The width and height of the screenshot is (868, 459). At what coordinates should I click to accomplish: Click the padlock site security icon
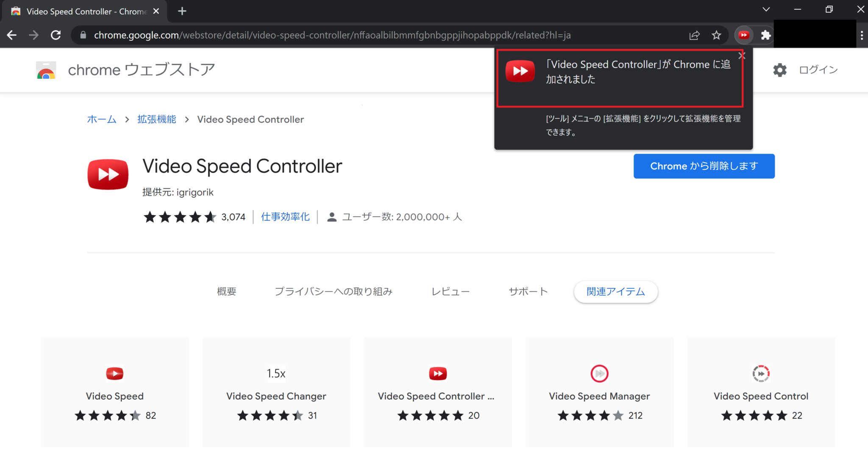point(83,35)
